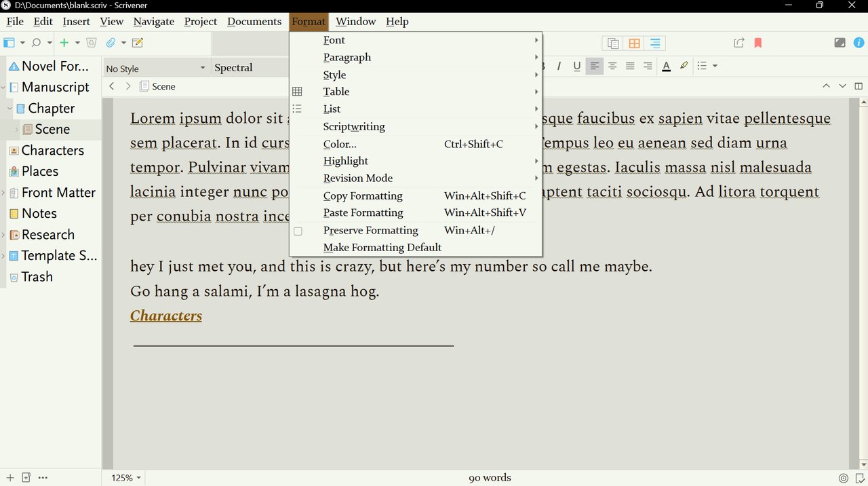The image size is (868, 486).
Task: Expand the search options dropdown arrow
Action: tap(50, 43)
